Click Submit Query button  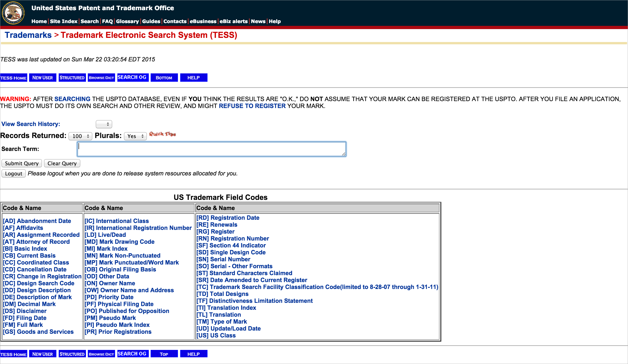click(x=22, y=163)
